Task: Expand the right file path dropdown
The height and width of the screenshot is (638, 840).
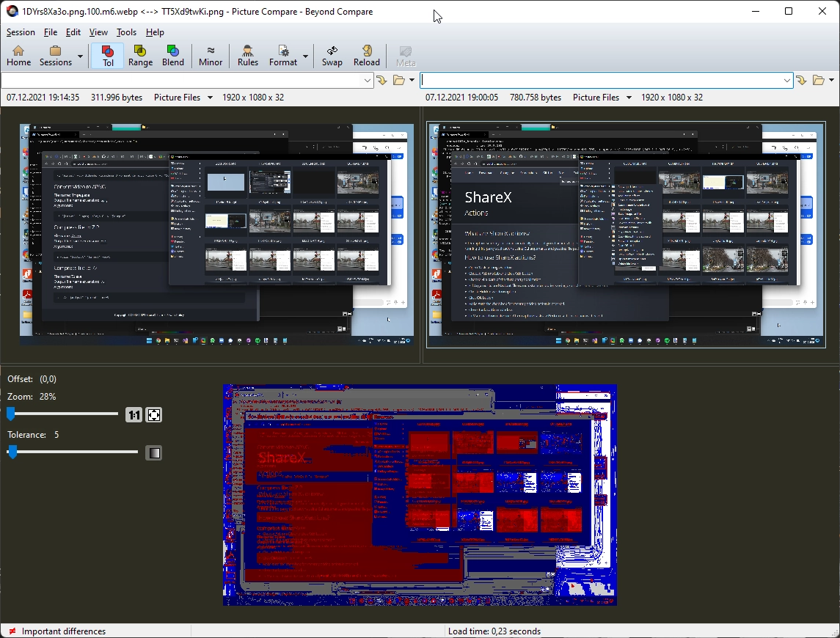Action: click(787, 80)
